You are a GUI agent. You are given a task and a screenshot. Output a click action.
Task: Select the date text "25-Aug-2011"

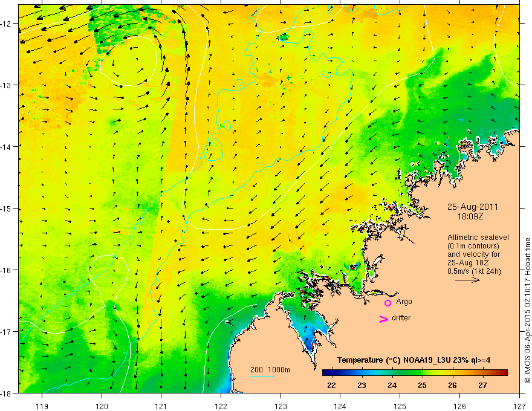[x=473, y=207]
